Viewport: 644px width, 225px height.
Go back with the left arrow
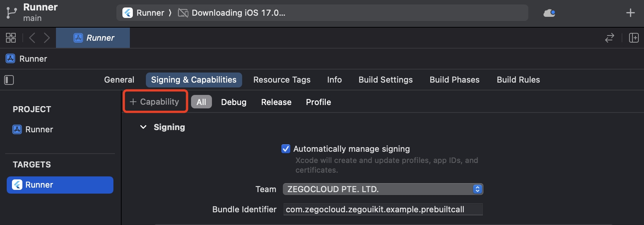pos(32,38)
